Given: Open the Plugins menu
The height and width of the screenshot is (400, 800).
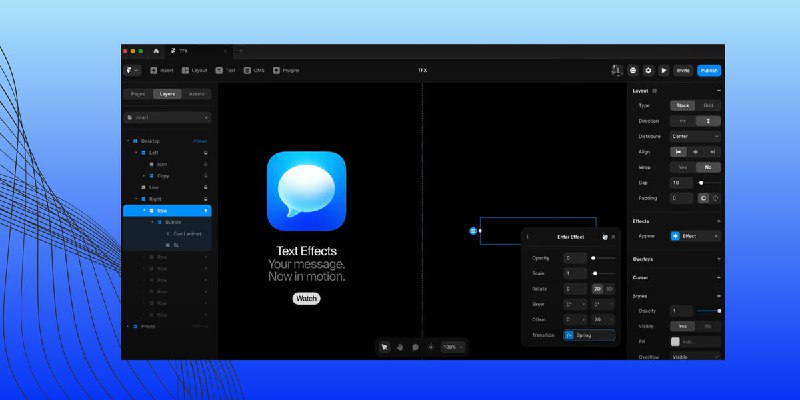Looking at the screenshot, I should pyautogui.click(x=286, y=70).
